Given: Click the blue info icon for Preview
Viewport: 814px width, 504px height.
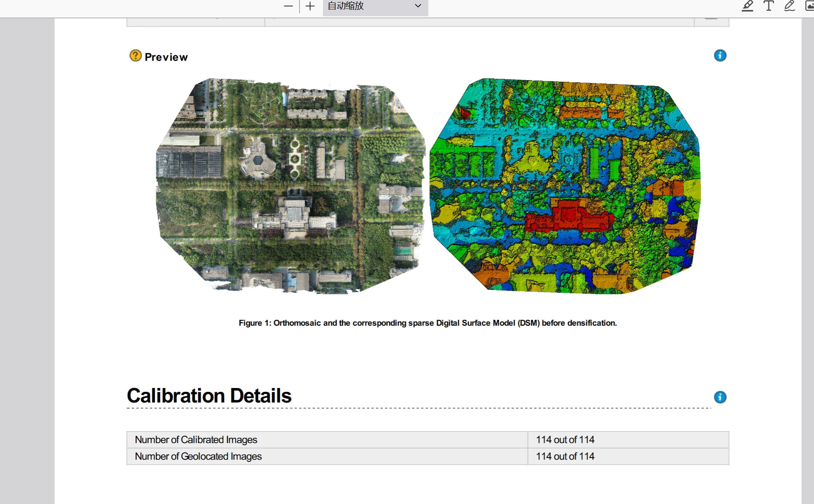Looking at the screenshot, I should [720, 55].
